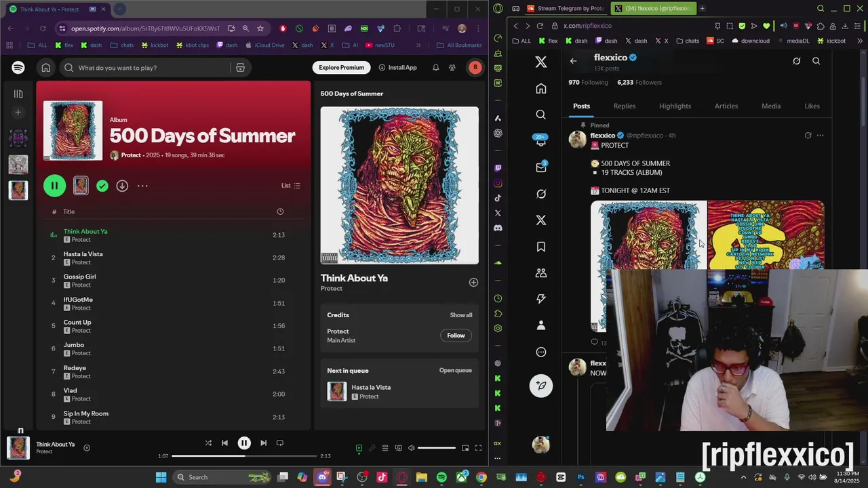The width and height of the screenshot is (868, 488).
Task: Open X Explore search icon in sidebar
Action: 540,115
